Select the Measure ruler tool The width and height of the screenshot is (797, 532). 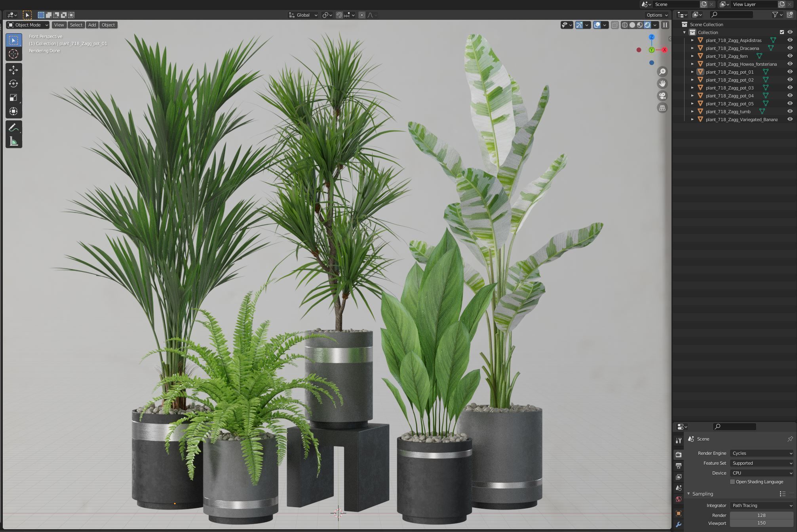pyautogui.click(x=13, y=141)
